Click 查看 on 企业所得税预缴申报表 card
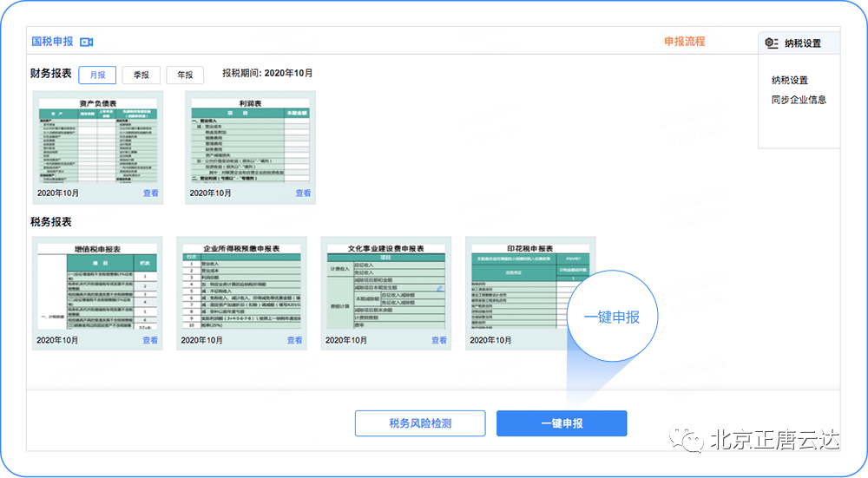Viewport: 868px width, 478px height. pyautogui.click(x=294, y=340)
